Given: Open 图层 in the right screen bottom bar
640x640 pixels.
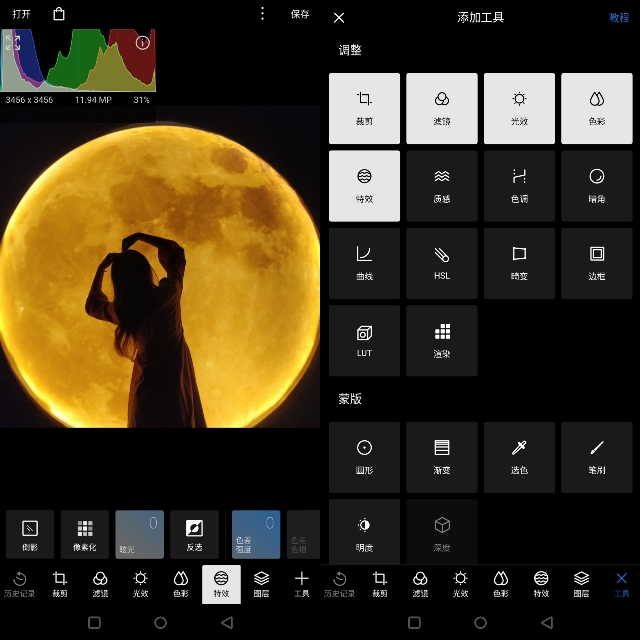Looking at the screenshot, I should click(x=581, y=584).
